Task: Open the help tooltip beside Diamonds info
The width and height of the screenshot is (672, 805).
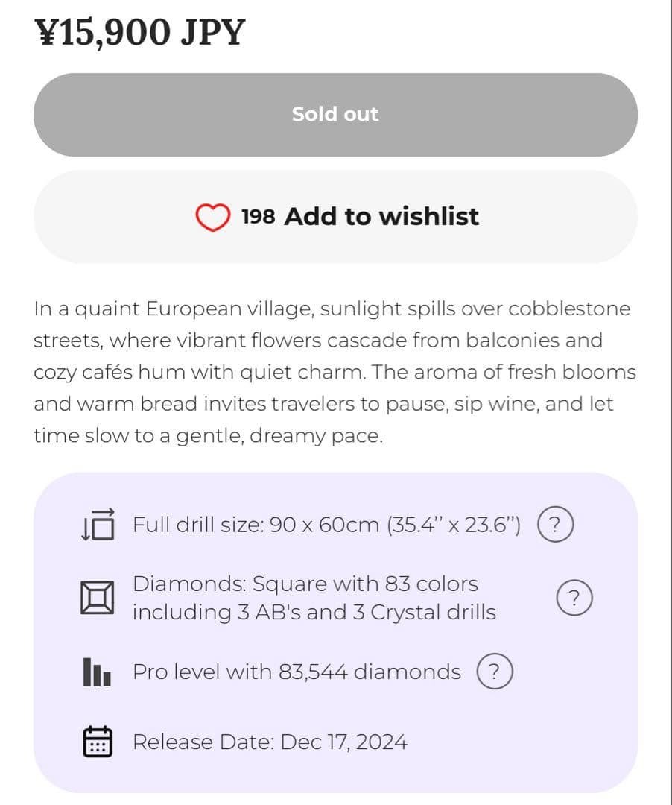Action: (x=574, y=598)
